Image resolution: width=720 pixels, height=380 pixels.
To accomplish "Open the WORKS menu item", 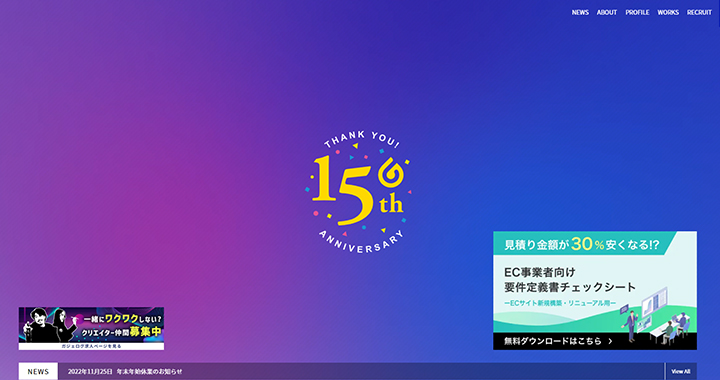I will pyautogui.click(x=668, y=12).
